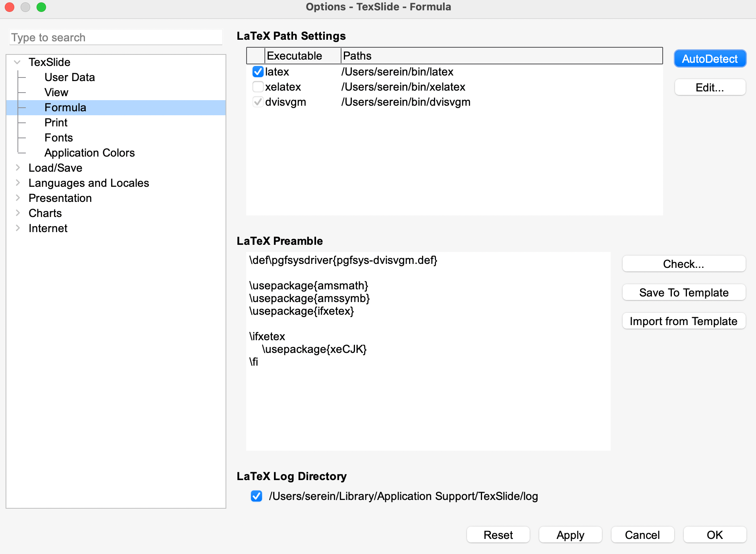Click the Edit... button
This screenshot has height=554, width=756.
click(710, 87)
